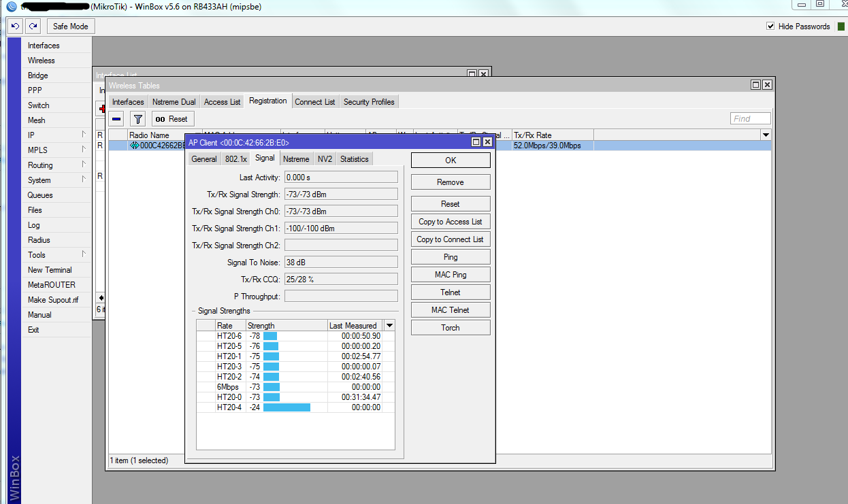Viewport: 848px width, 504px height.
Task: Toggle the Hide Passwords checkbox
Action: (x=770, y=27)
